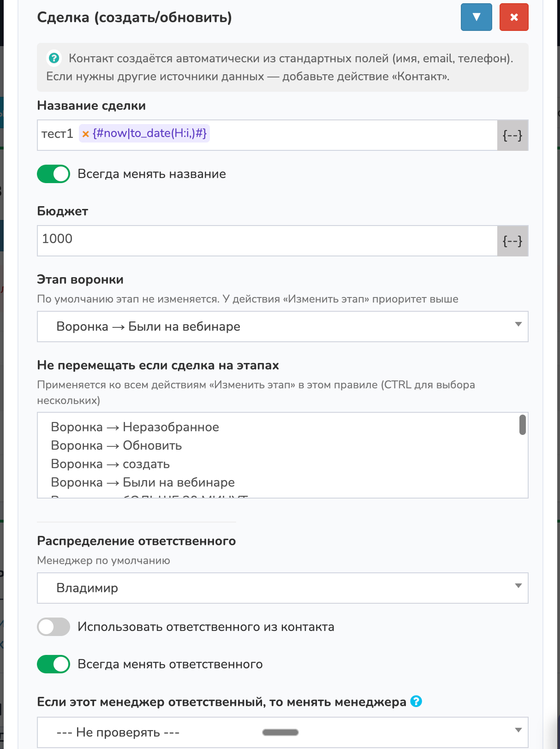Disable 'Всегда менять ответственного' switch
The width and height of the screenshot is (560, 749).
coord(54,664)
